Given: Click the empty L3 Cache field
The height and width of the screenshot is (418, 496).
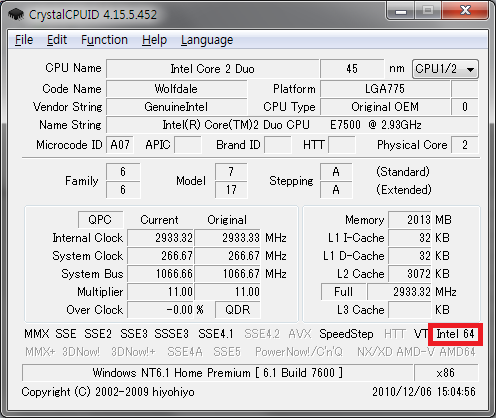Looking at the screenshot, I should point(410,310).
